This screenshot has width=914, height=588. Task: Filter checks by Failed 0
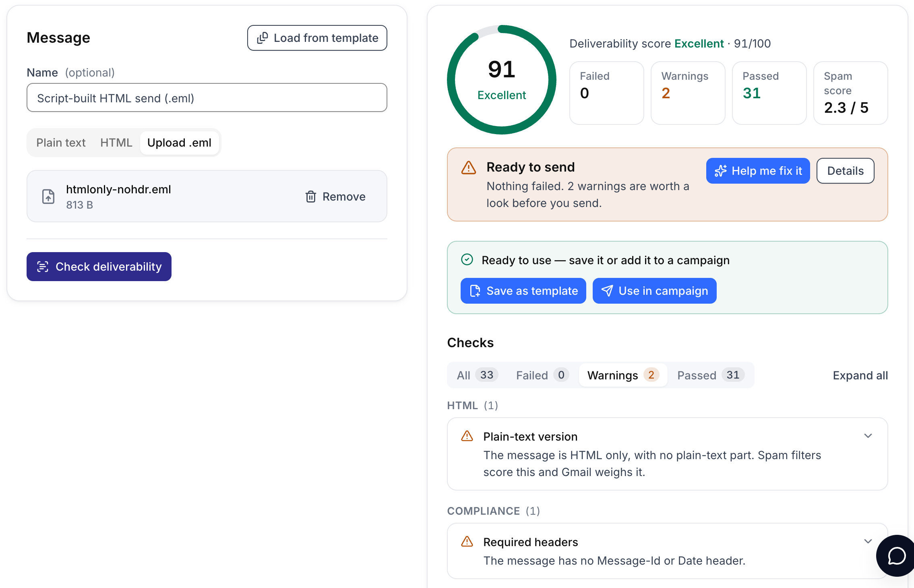pos(542,375)
